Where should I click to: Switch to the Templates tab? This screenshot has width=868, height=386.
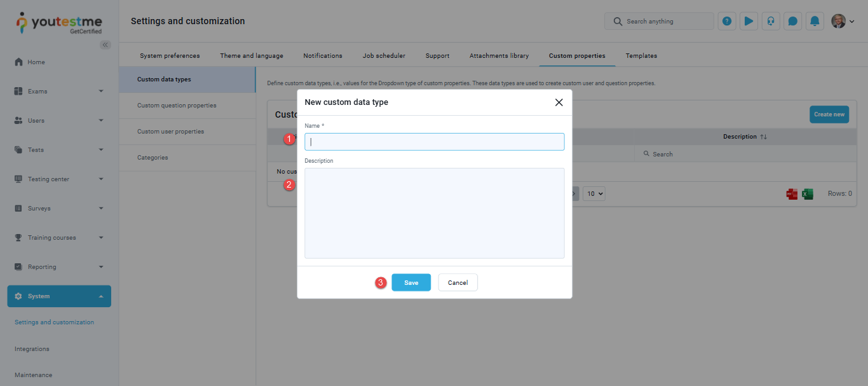pyautogui.click(x=641, y=56)
